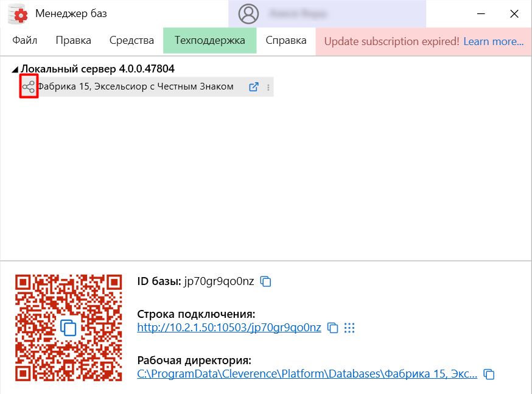Screen dimensions: 532x394
Task: Collapse the Локальный сервер tree node
Action: (x=15, y=70)
